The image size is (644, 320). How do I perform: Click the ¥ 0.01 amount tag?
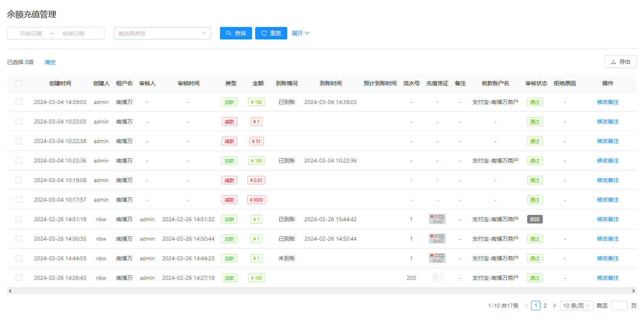[256, 180]
